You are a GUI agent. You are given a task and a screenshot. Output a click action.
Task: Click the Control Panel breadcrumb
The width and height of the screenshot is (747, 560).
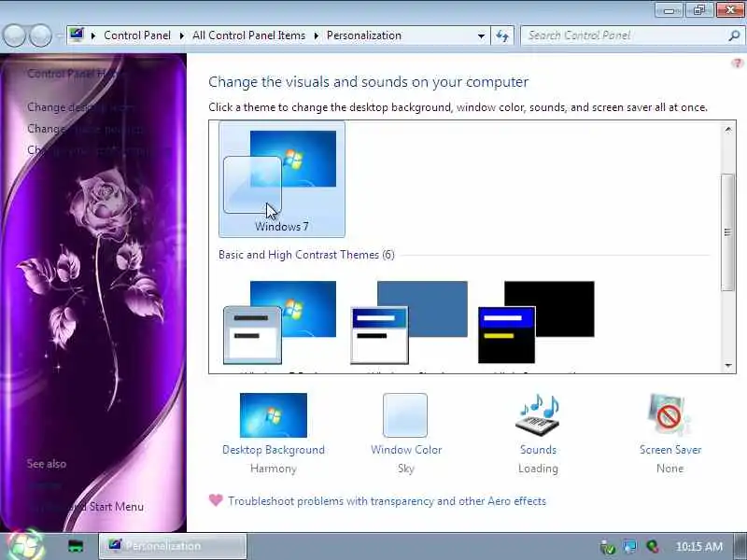coord(137,35)
